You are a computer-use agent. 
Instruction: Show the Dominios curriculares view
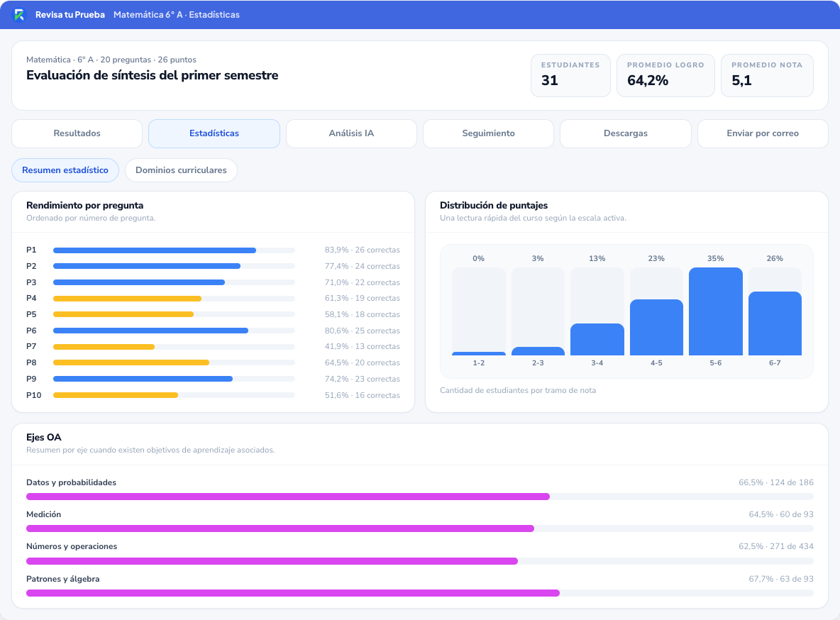181,170
